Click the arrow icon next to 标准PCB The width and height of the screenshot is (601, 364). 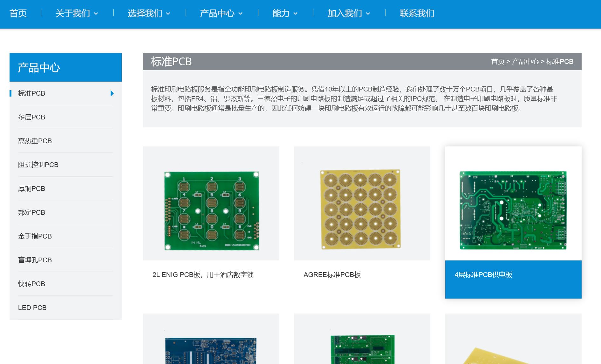(112, 93)
